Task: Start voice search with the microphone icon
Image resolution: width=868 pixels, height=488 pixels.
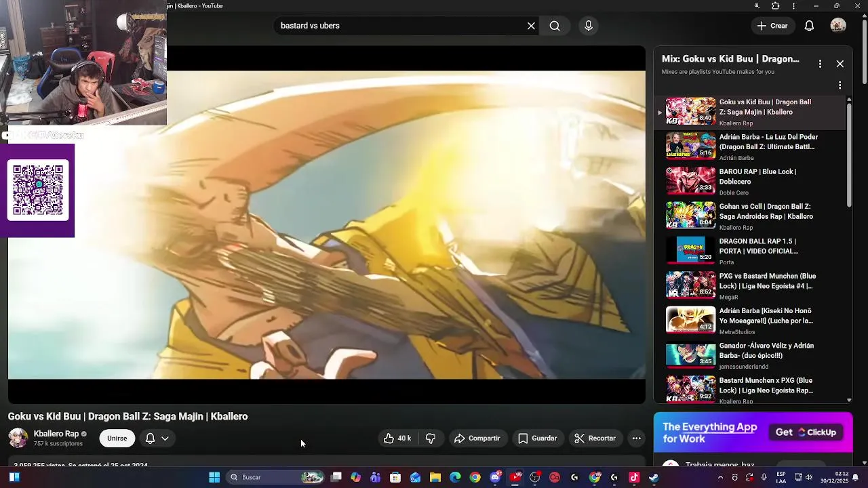Action: (589, 26)
